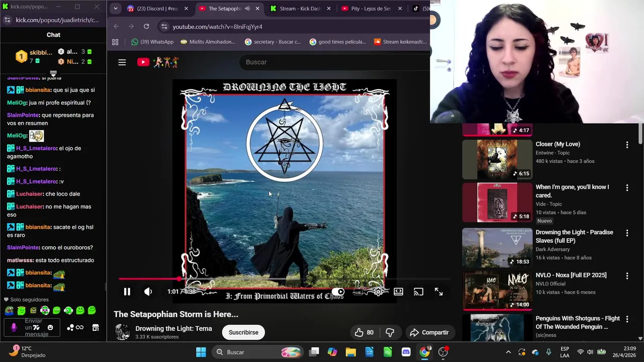This screenshot has width=644, height=362.
Task: Go back in browser history
Action: (116, 26)
